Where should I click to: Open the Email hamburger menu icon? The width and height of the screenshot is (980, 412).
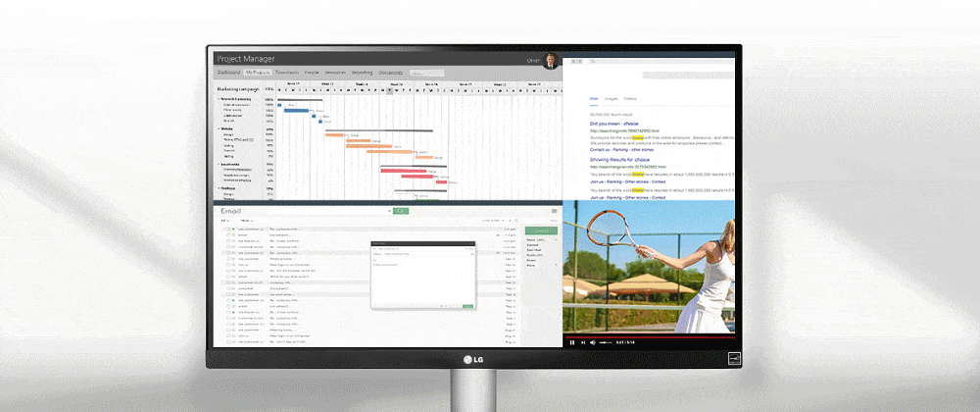coord(554,211)
